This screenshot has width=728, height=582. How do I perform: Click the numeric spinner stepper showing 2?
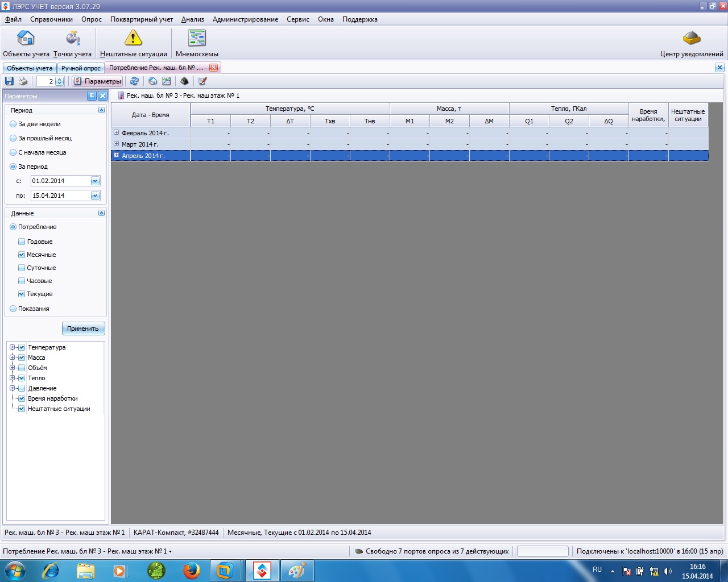pos(60,81)
